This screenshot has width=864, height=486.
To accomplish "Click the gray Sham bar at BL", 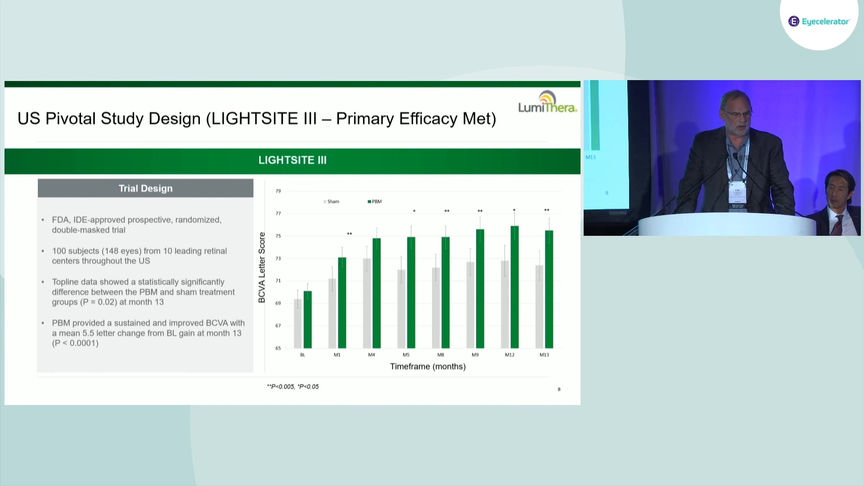I will click(298, 323).
